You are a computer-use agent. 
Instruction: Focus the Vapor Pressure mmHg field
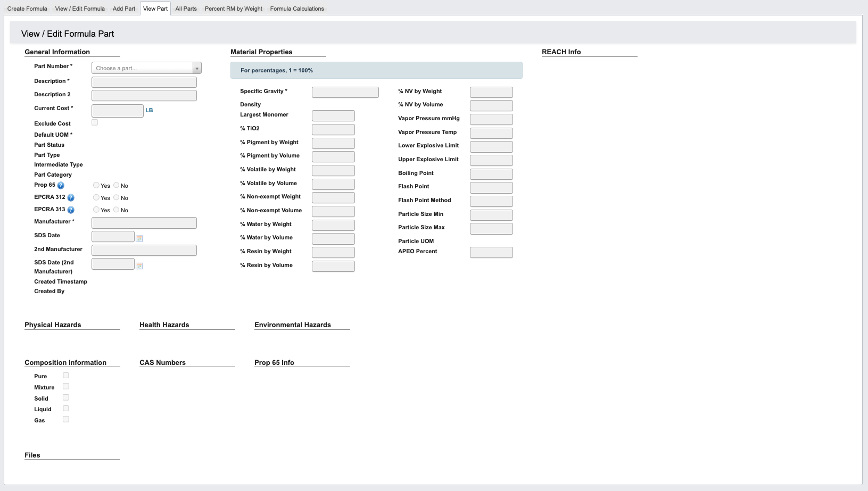(x=491, y=119)
